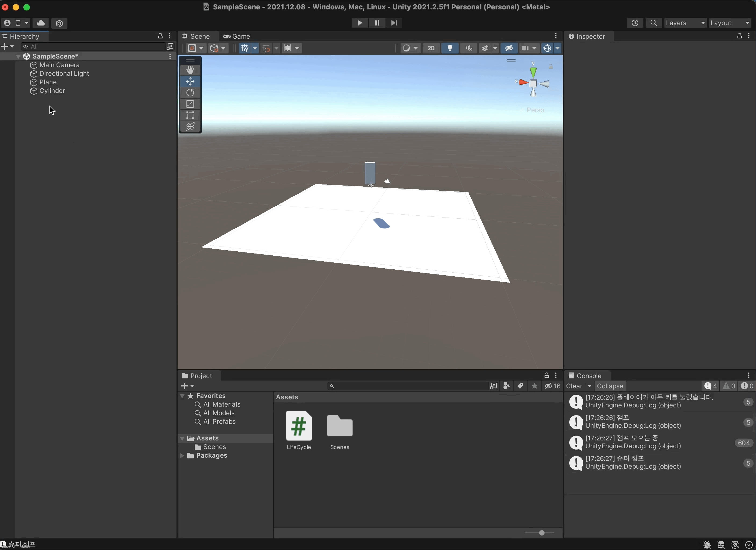Select the Scale tool
Image resolution: width=756 pixels, height=550 pixels.
190,104
